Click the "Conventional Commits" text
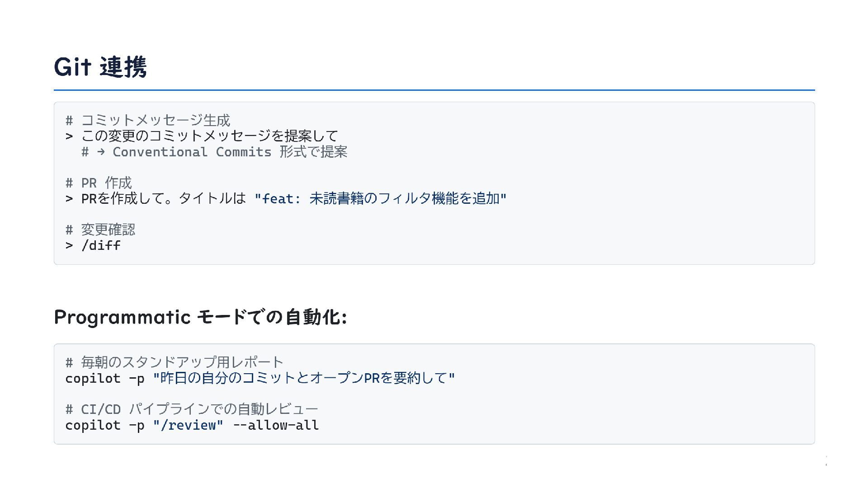The image size is (868, 488). pyautogui.click(x=192, y=152)
